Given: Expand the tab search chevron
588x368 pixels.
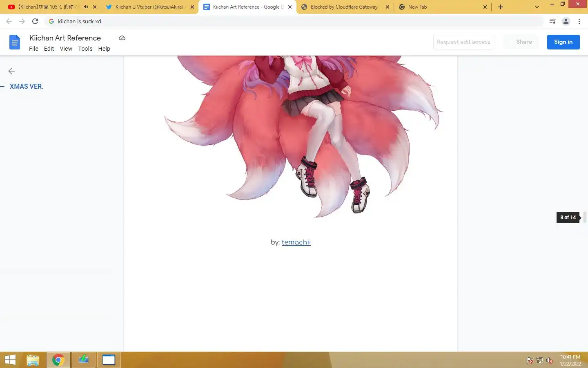Looking at the screenshot, I should coord(537,7).
